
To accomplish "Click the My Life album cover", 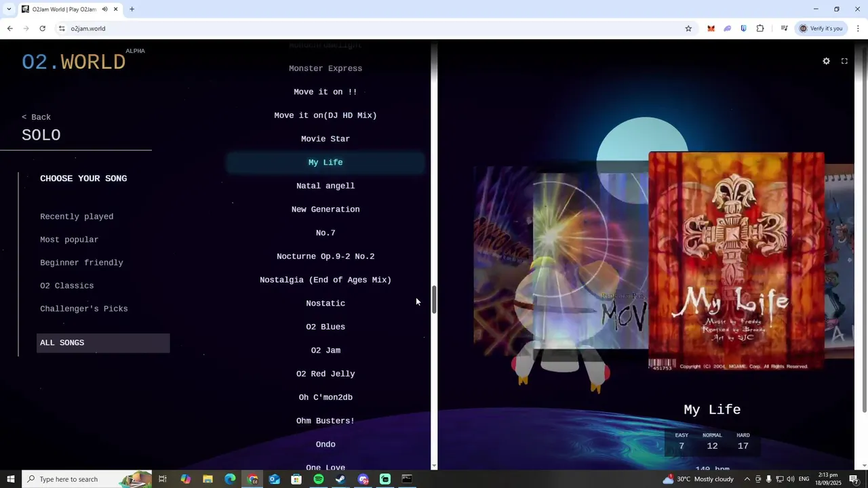I will coord(736,261).
